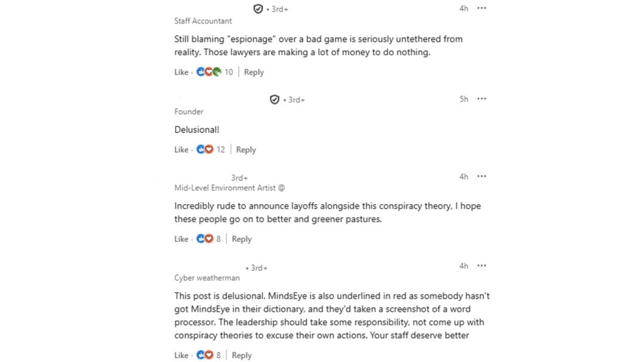Like the Environment Artist's layoffs comment
Screen dimensions: 644x362
click(181, 239)
